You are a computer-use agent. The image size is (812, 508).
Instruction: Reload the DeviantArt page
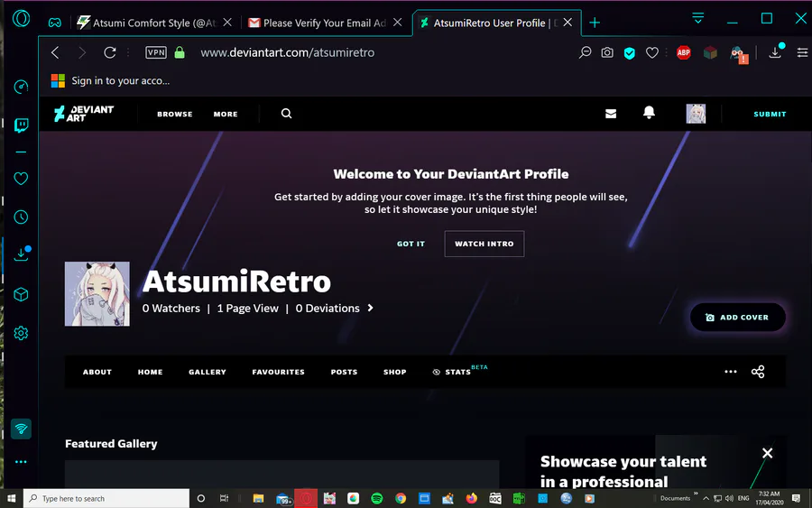tap(109, 52)
